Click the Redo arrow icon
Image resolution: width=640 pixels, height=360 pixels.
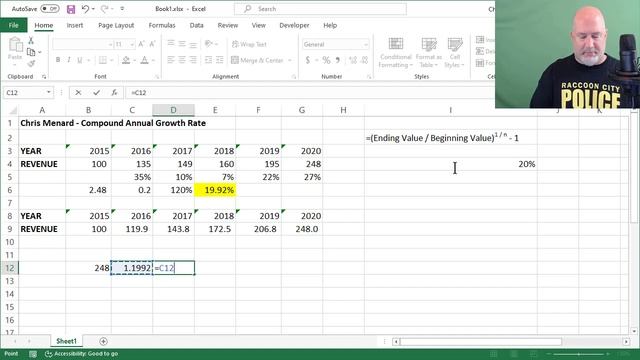point(104,9)
